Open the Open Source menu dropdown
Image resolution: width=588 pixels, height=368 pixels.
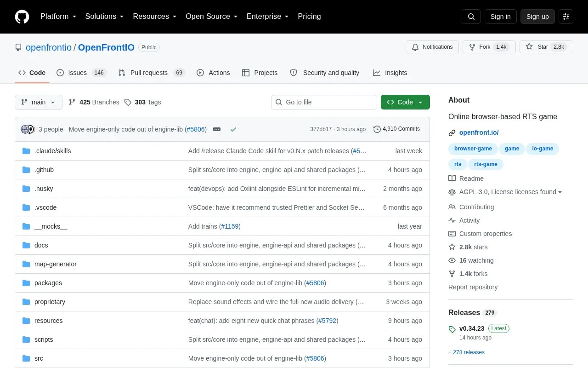[x=212, y=17]
